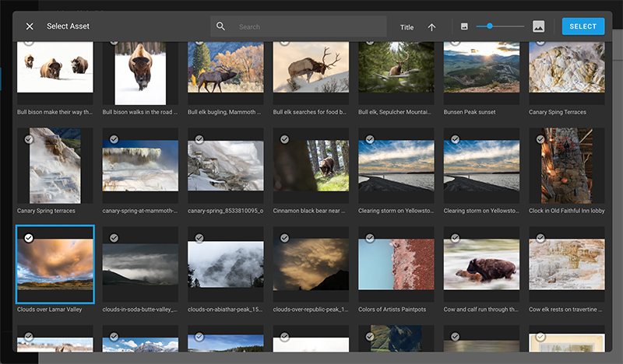The image size is (623, 364).
Task: Select the Bull elk searches for food thumbnail
Action: click(x=311, y=67)
